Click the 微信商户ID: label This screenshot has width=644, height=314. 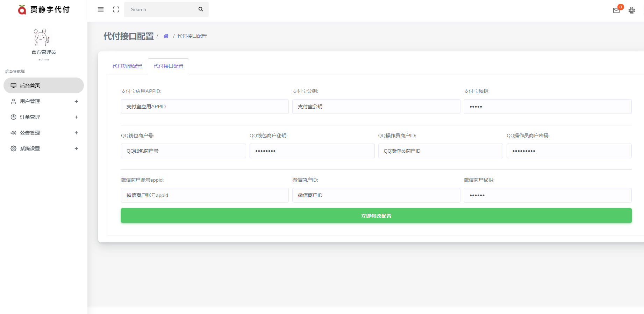(x=305, y=180)
